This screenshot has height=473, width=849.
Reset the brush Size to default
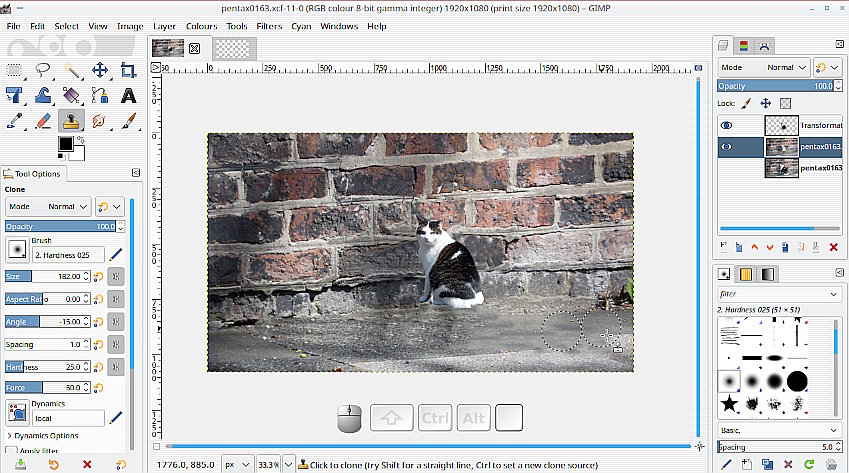point(99,276)
